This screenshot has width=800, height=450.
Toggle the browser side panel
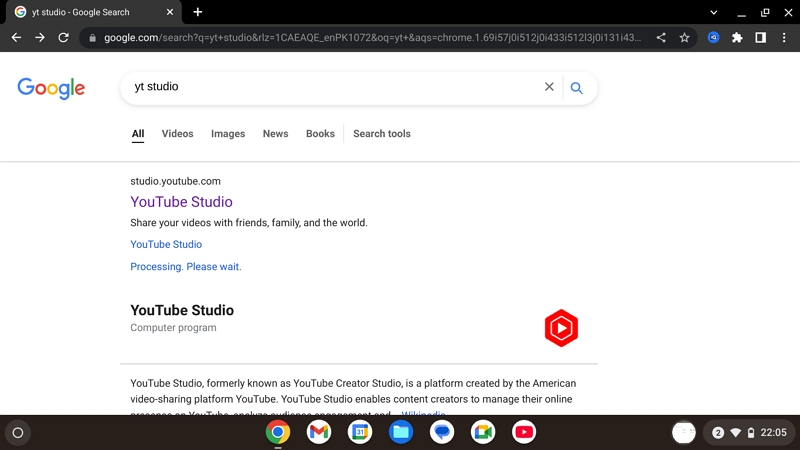(760, 37)
